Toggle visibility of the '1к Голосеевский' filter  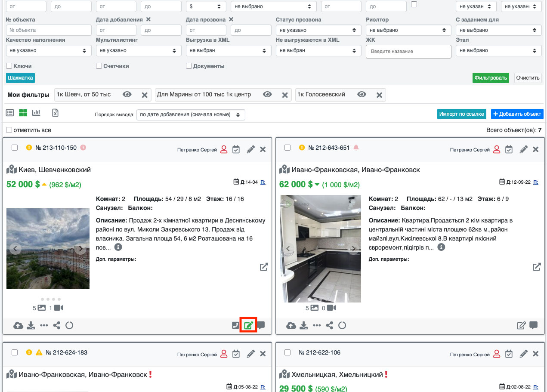click(362, 95)
